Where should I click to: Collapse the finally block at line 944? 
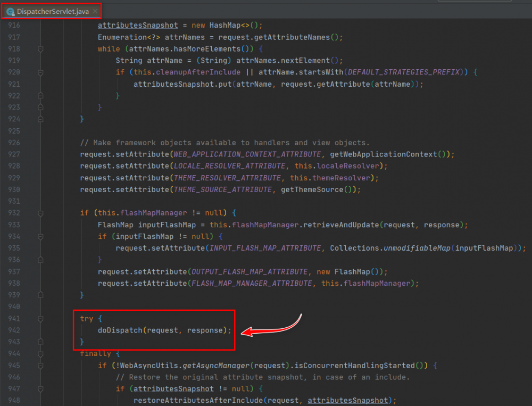click(x=40, y=354)
